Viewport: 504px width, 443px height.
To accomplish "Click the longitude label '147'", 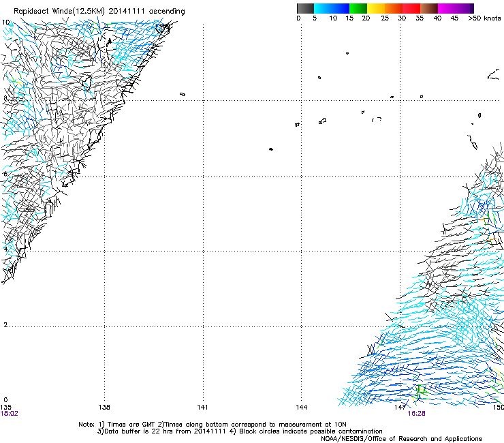I will pos(400,407).
